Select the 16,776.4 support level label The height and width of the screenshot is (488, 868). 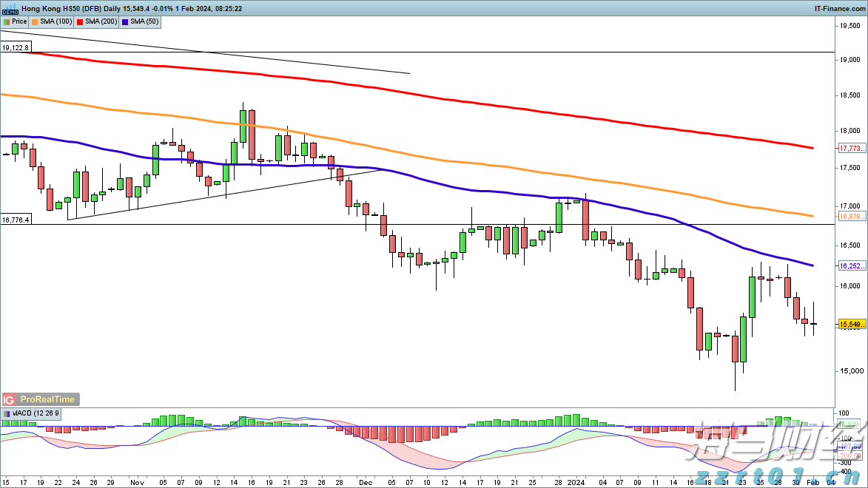point(16,220)
